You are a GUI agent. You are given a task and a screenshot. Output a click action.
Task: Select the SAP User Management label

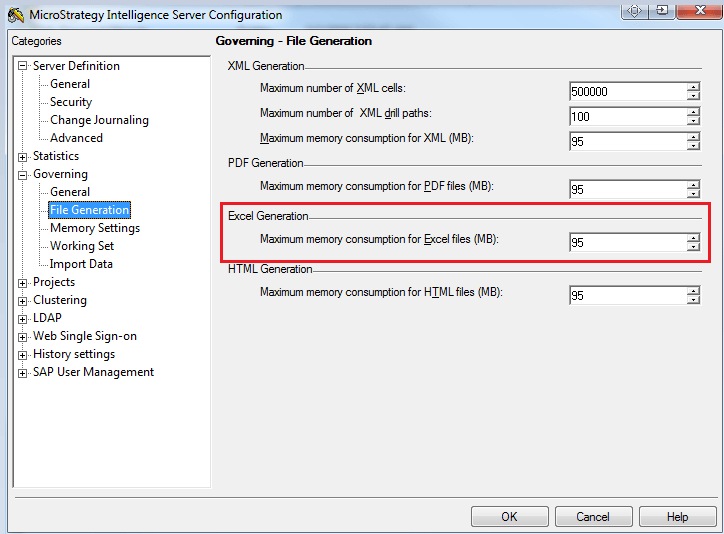pyautogui.click(x=93, y=372)
